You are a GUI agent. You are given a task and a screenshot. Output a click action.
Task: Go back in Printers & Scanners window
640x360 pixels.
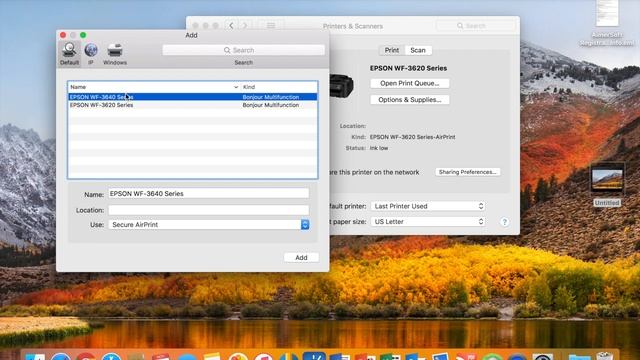(x=231, y=26)
